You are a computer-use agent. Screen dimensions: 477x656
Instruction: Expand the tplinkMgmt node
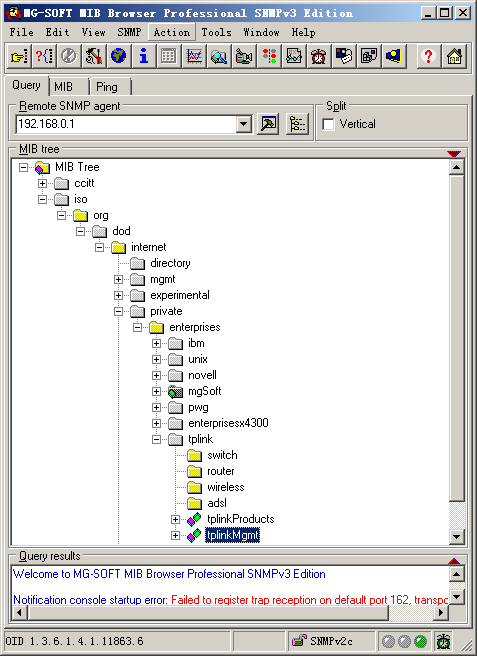(175, 535)
